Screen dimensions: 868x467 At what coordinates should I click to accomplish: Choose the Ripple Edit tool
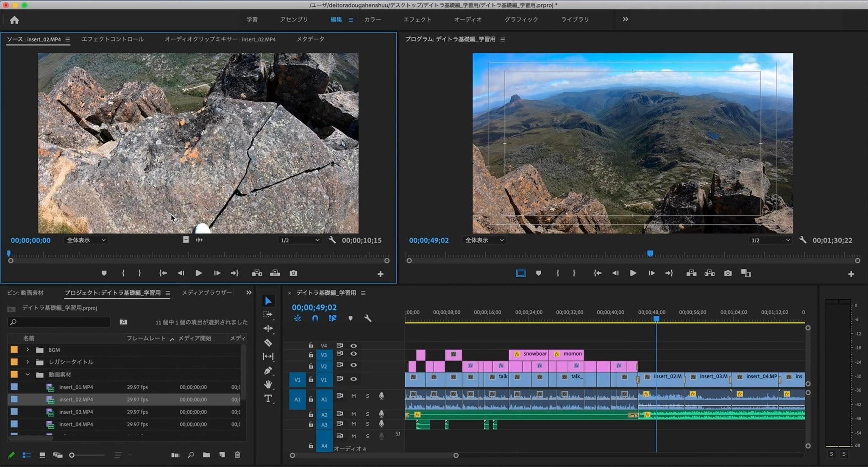click(x=268, y=328)
